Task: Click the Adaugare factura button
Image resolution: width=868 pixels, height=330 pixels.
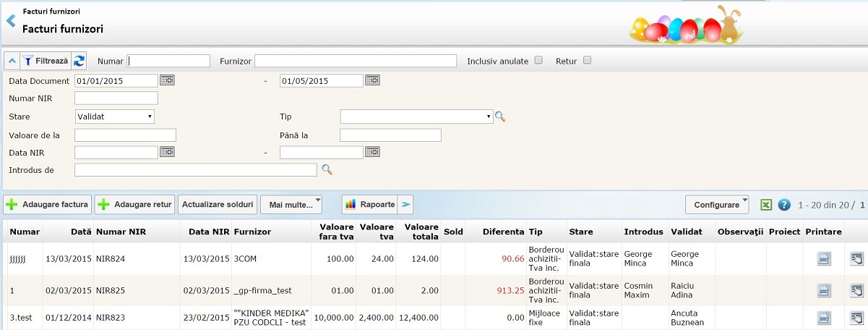Action: tap(48, 205)
